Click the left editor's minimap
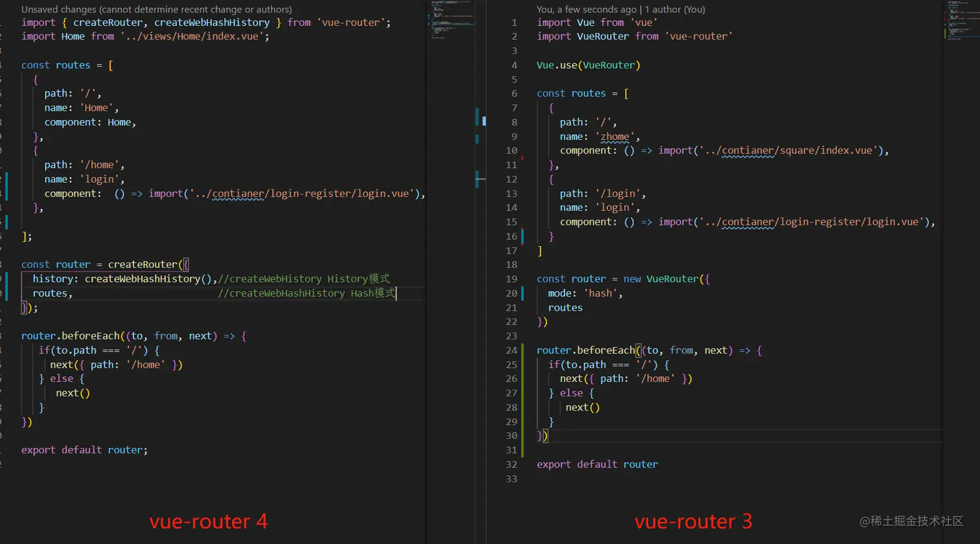The width and height of the screenshot is (980, 544). click(x=452, y=21)
